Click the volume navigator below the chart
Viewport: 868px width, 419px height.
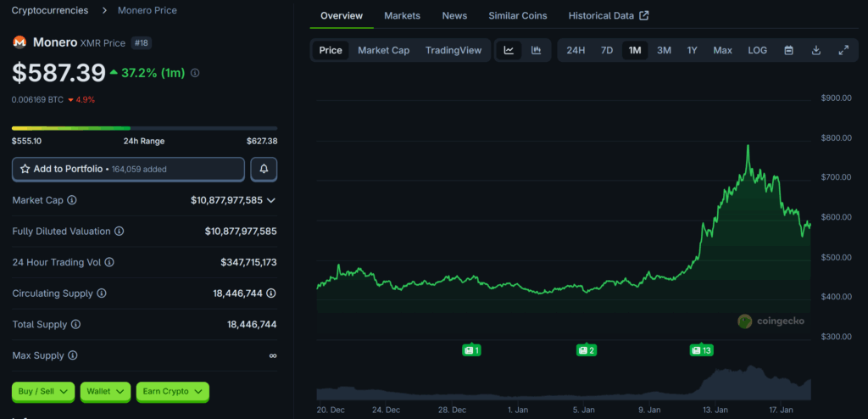[564, 383]
